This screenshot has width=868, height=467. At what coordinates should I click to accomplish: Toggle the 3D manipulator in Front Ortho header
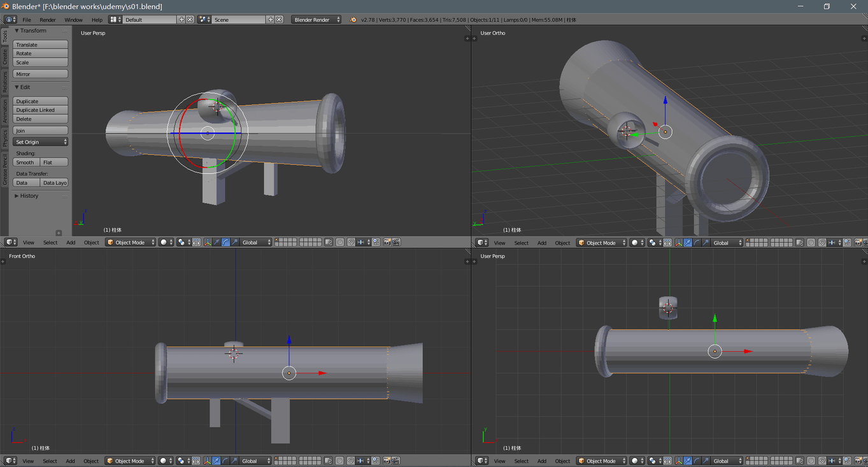coord(207,461)
